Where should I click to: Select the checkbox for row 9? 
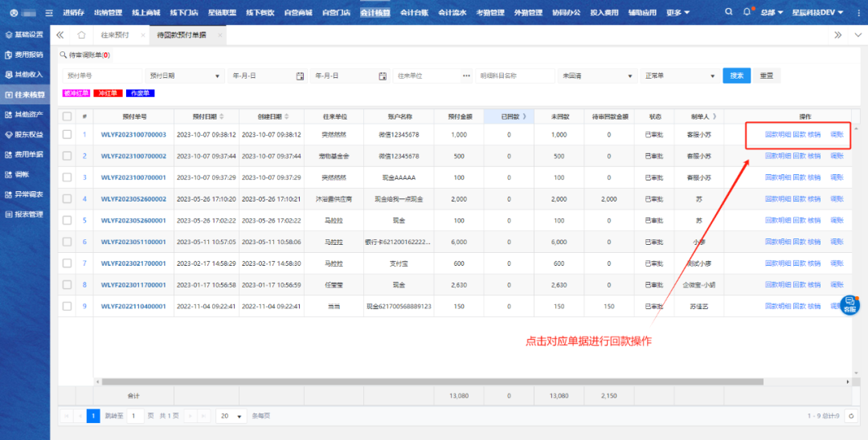(68, 306)
